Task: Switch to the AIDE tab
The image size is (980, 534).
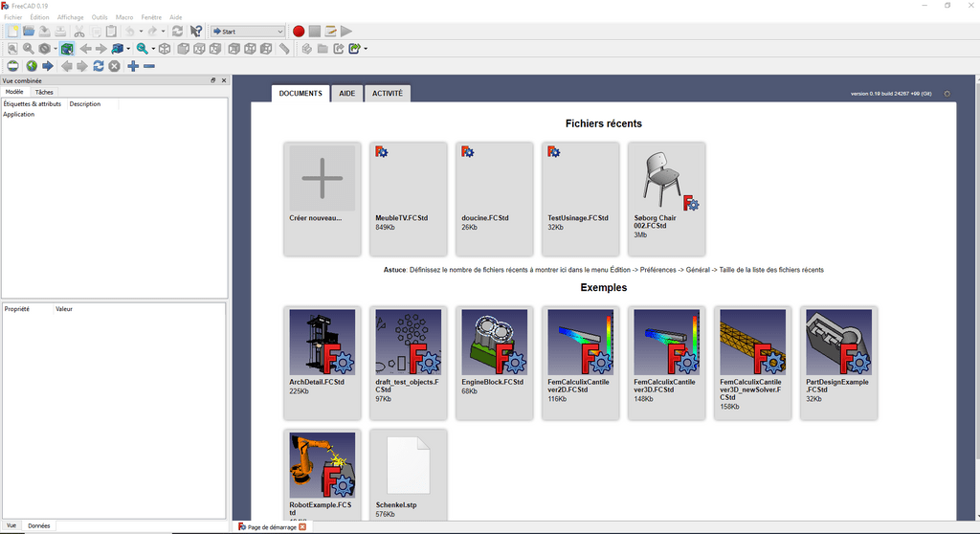Action: point(346,94)
